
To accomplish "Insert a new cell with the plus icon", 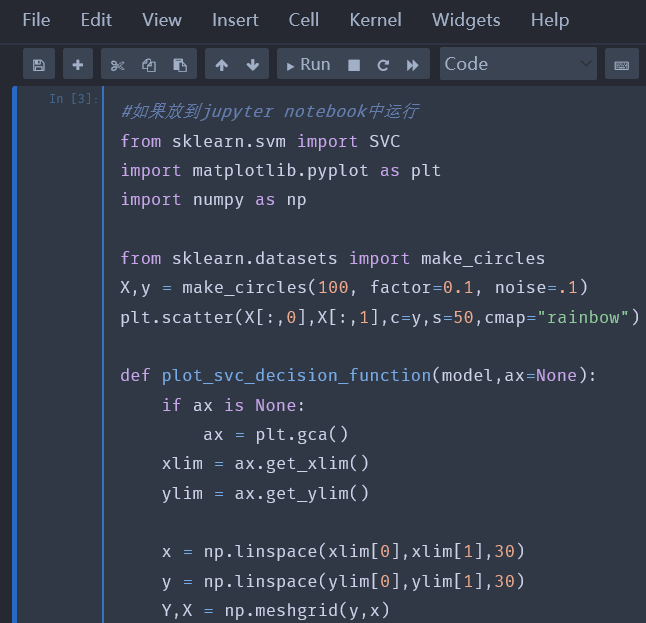I will (77, 64).
